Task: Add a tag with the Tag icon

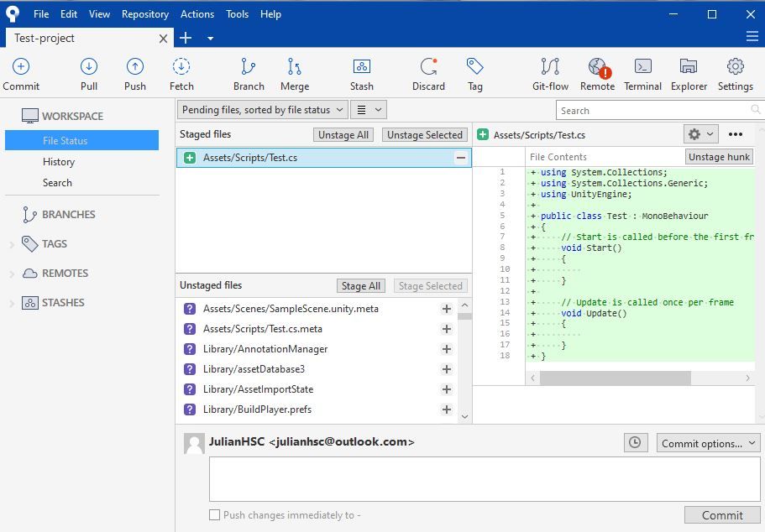Action: click(x=474, y=66)
